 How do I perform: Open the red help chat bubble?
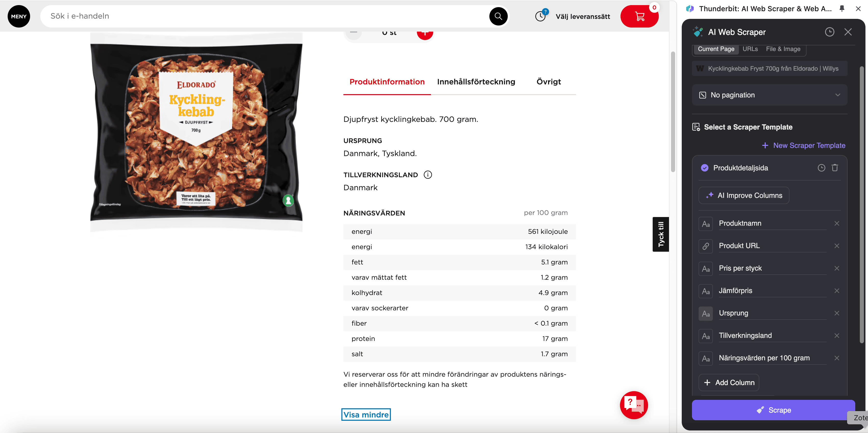pyautogui.click(x=634, y=405)
